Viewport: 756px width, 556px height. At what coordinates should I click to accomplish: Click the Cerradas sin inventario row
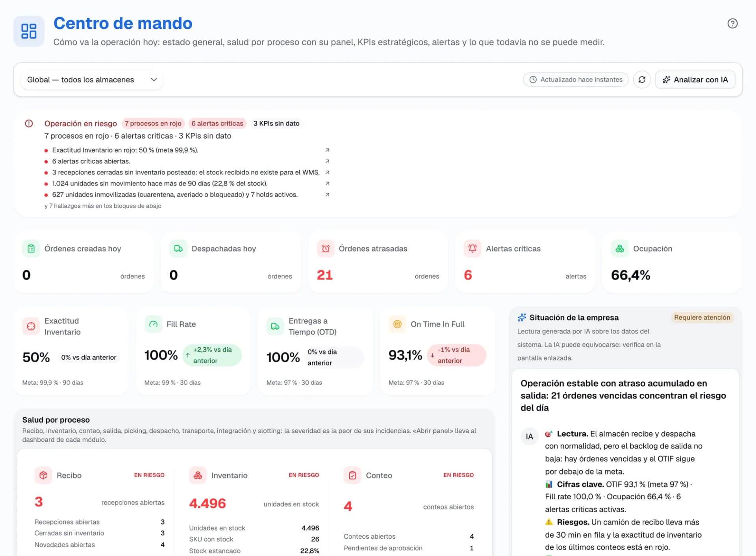click(100, 533)
